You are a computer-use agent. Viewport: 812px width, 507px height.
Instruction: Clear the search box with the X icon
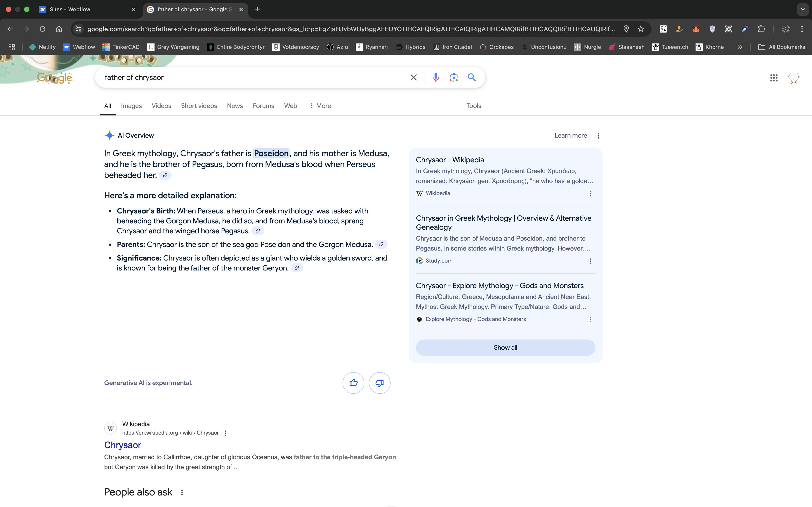point(413,77)
